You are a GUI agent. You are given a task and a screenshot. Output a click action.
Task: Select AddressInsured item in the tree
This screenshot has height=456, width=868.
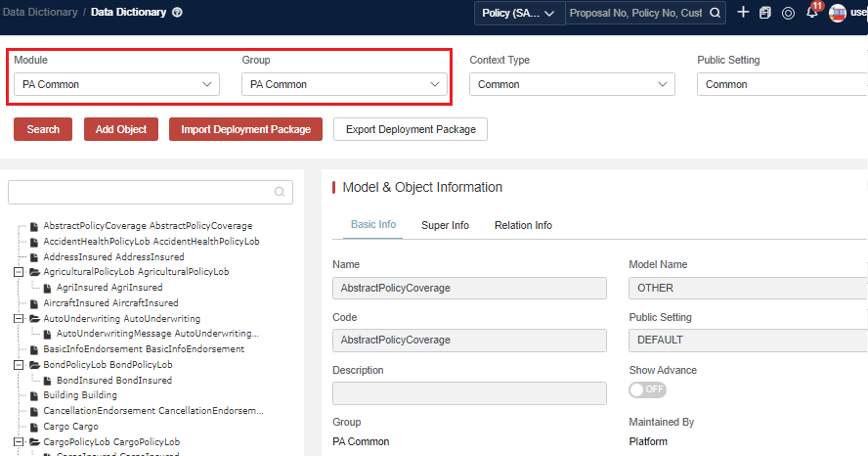(113, 256)
